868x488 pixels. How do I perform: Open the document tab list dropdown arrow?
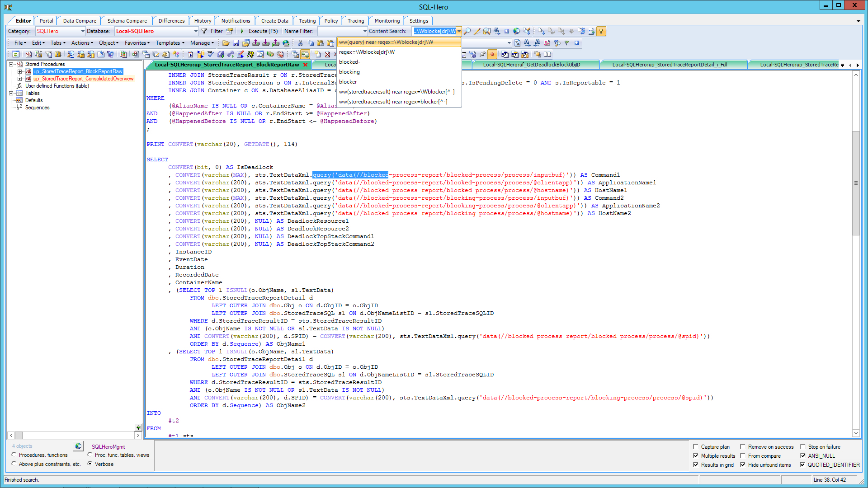842,65
